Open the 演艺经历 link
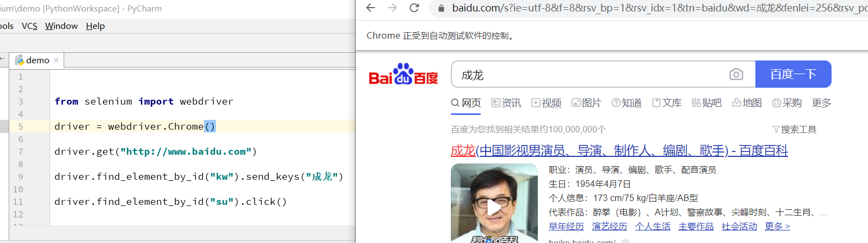Image resolution: width=868 pixels, height=243 pixels. [609, 226]
